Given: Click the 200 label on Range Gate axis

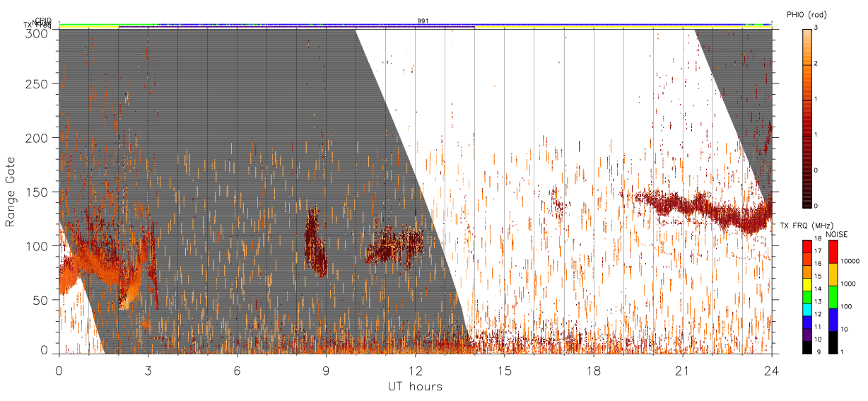Looking at the screenshot, I should [x=37, y=138].
